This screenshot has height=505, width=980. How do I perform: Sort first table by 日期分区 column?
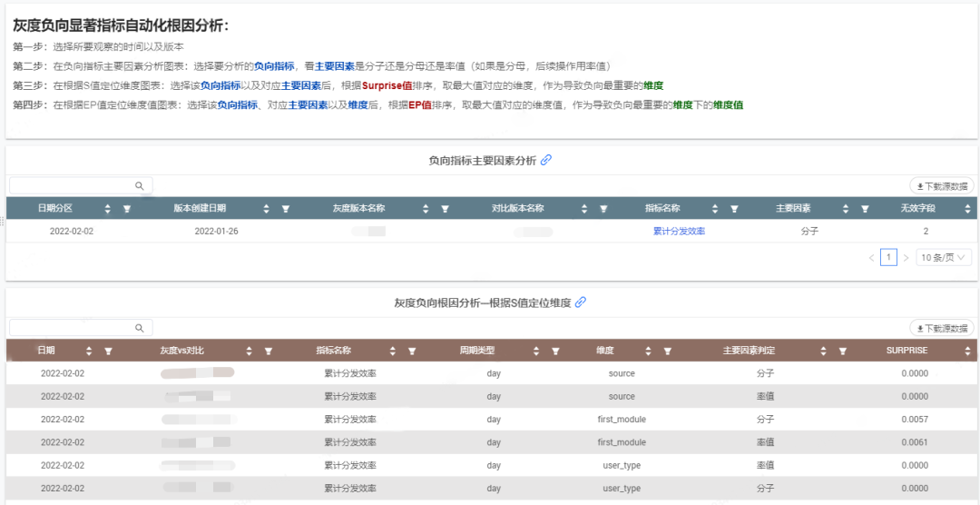click(107, 208)
